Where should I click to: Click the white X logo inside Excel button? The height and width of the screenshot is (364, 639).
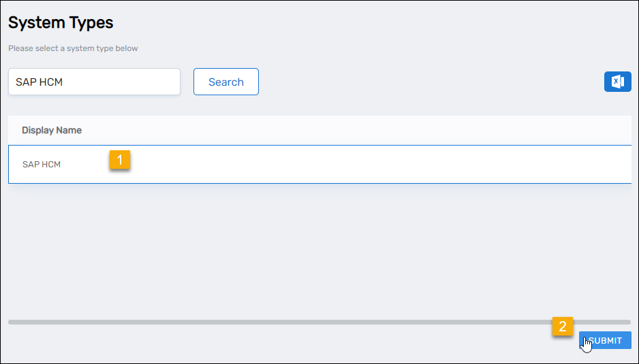tap(617, 82)
